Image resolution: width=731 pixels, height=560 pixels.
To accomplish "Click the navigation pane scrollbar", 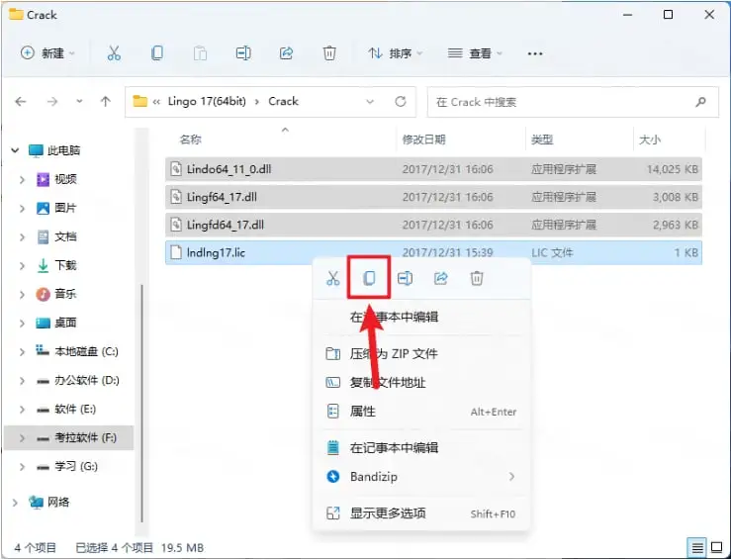I will pos(141,404).
